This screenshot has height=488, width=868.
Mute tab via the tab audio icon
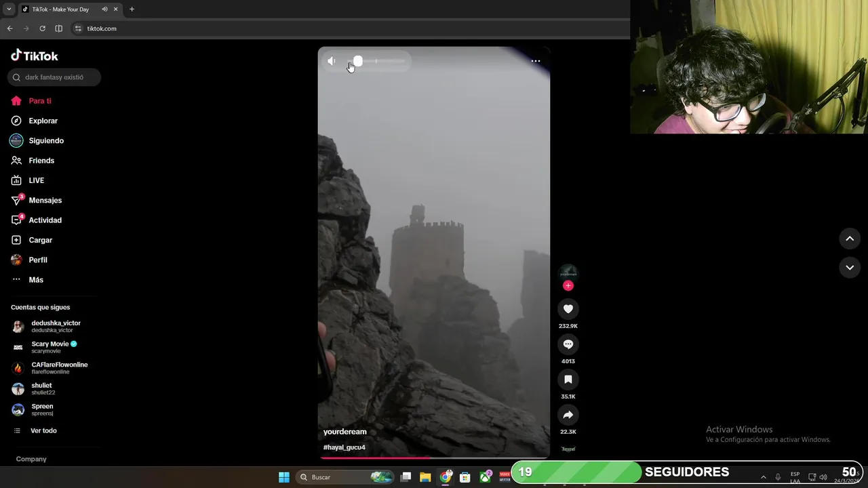[104, 9]
